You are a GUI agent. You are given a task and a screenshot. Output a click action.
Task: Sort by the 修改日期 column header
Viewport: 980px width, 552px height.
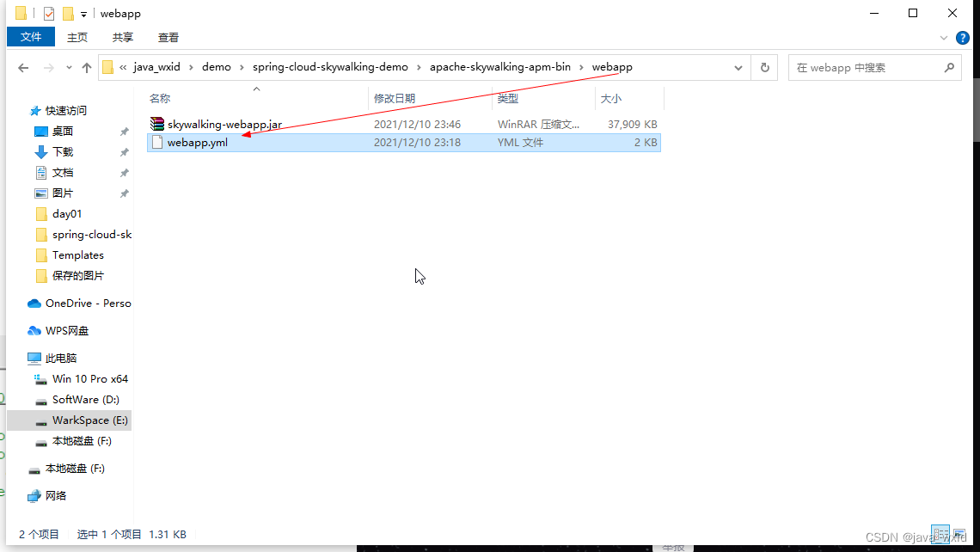point(395,98)
